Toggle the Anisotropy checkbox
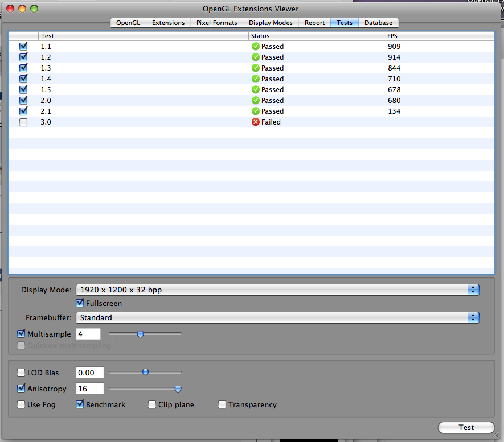Viewport: 504px width, 442px height. (21, 388)
